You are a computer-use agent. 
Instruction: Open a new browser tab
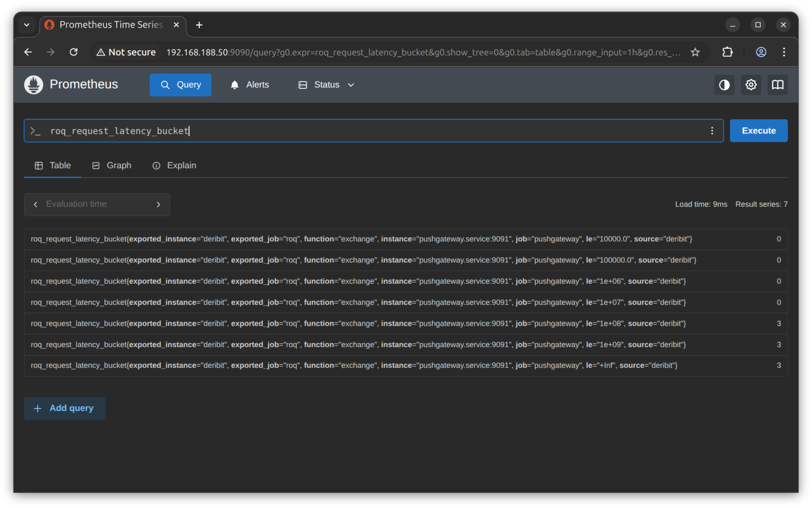(x=199, y=25)
